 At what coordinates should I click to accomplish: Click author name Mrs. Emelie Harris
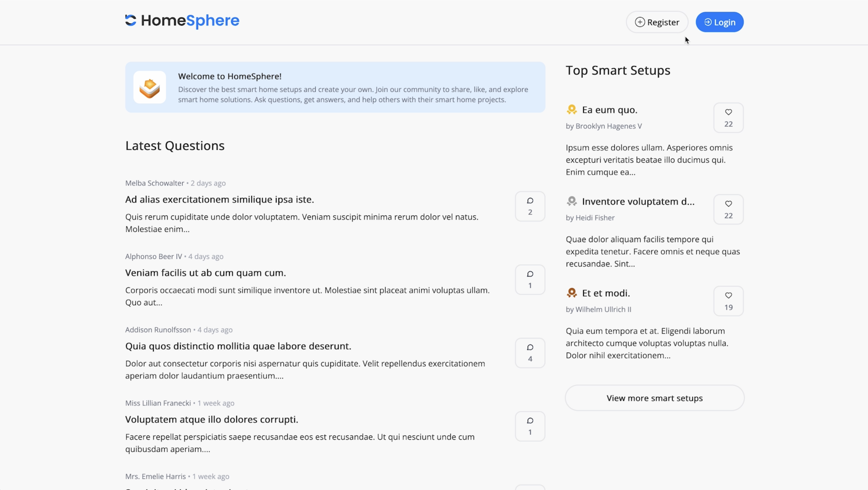[x=155, y=476]
